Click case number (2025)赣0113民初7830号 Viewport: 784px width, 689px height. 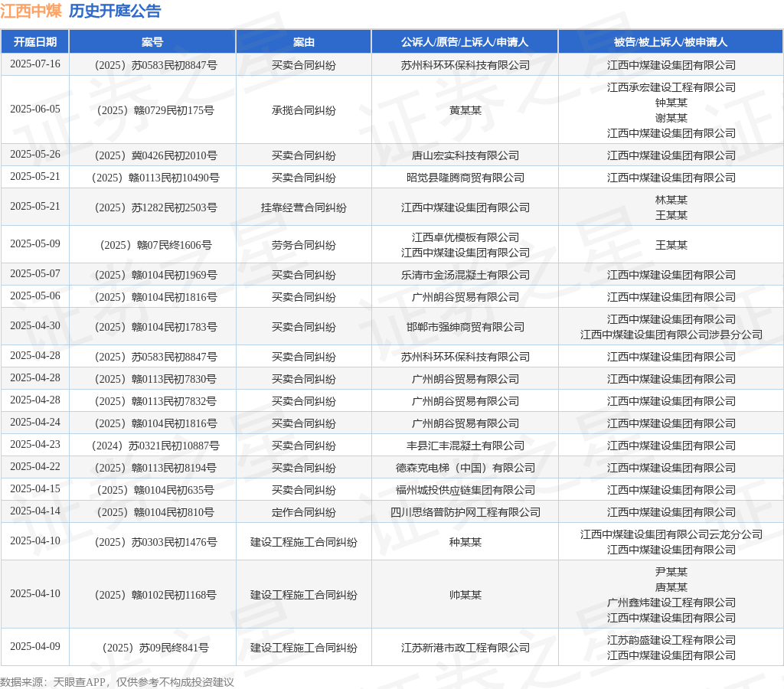click(x=155, y=379)
